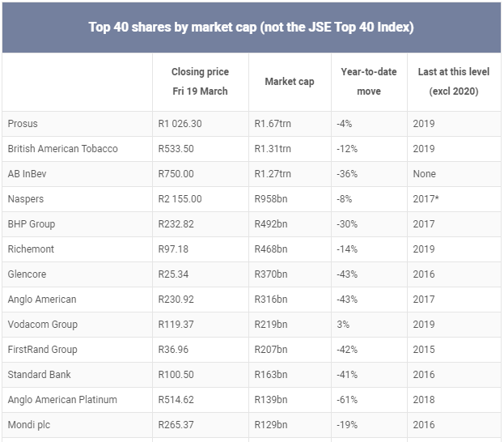
Task: Click the year-to-date move '-41%'
Action: point(347,375)
